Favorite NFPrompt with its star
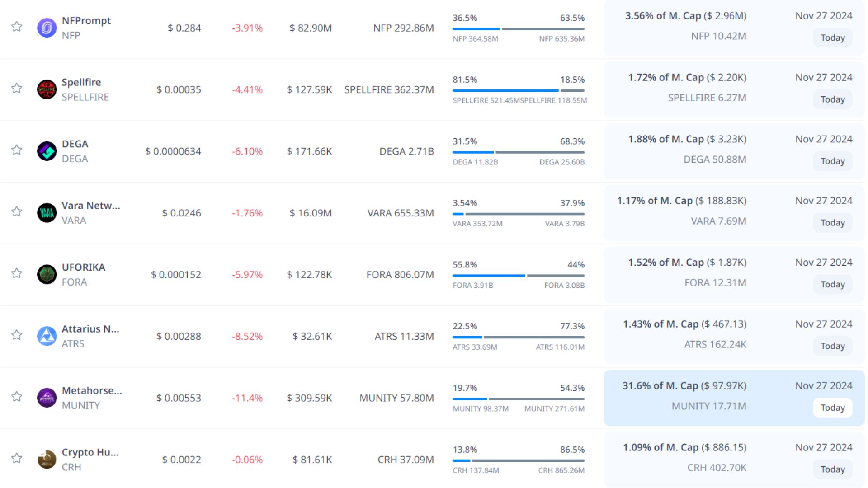The height and width of the screenshot is (488, 868). pyautogui.click(x=17, y=27)
